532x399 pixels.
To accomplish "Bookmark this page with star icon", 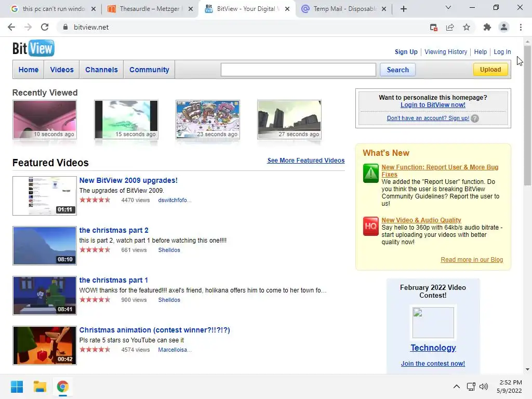I will pyautogui.click(x=467, y=27).
